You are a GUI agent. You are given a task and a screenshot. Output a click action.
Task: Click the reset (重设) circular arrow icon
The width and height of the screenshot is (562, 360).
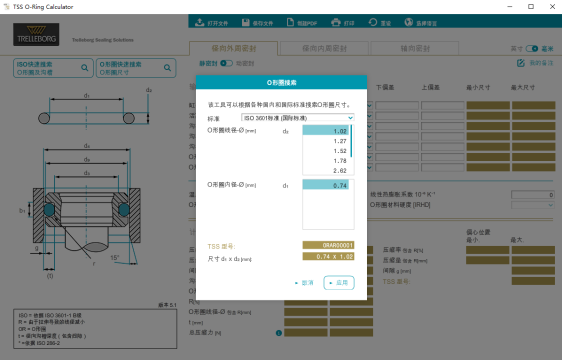click(x=373, y=23)
